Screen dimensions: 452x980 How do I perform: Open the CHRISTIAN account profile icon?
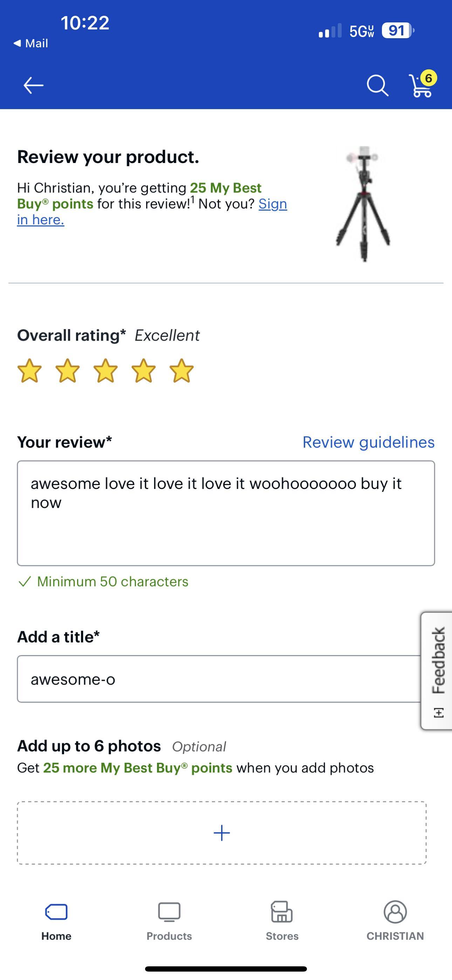pos(395,911)
